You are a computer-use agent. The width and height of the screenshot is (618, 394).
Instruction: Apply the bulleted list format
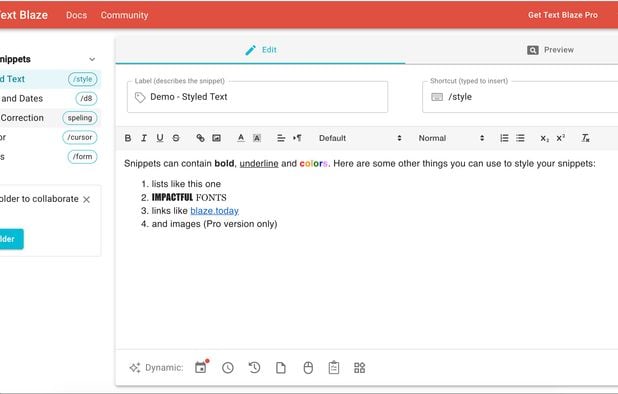point(520,138)
